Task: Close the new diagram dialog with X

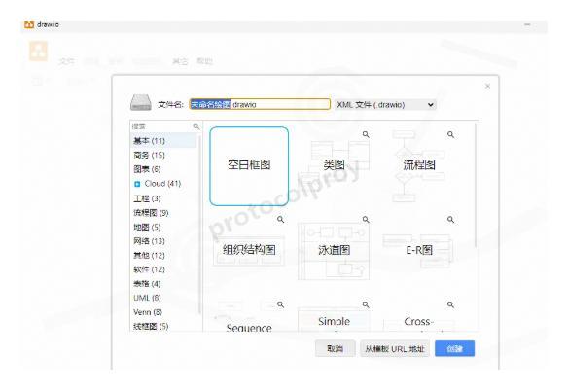Action: click(x=487, y=86)
